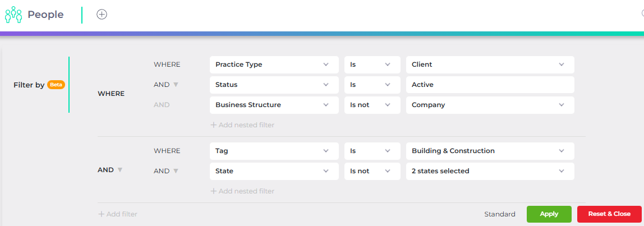Image resolution: width=644 pixels, height=226 pixels.
Task: Click the Reset & Close button
Action: [609, 214]
